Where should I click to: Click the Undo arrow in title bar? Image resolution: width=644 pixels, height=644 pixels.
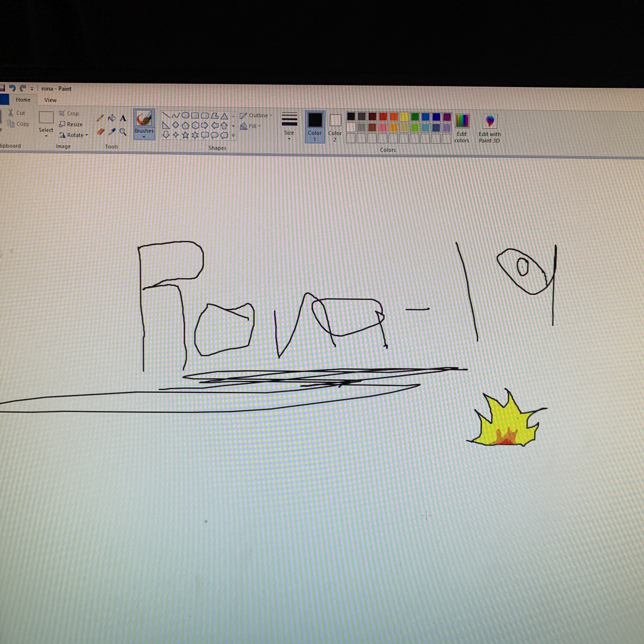pyautogui.click(x=12, y=88)
